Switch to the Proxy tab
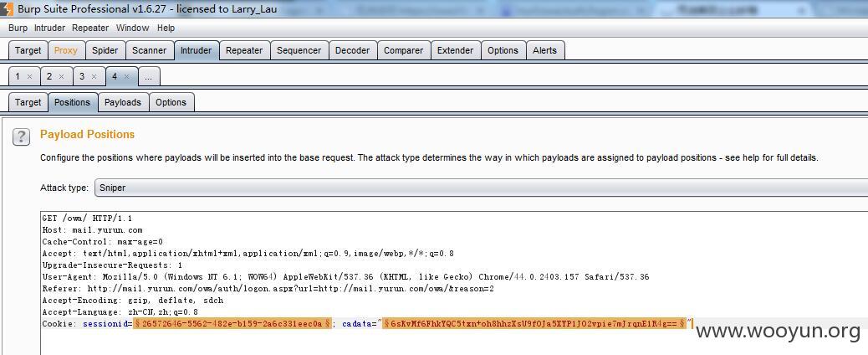 [66, 50]
